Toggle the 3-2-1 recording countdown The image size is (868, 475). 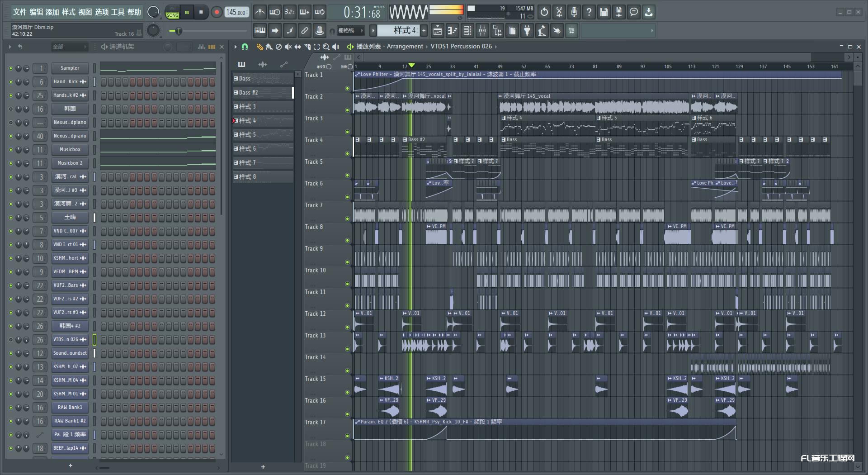pyautogui.click(x=290, y=12)
